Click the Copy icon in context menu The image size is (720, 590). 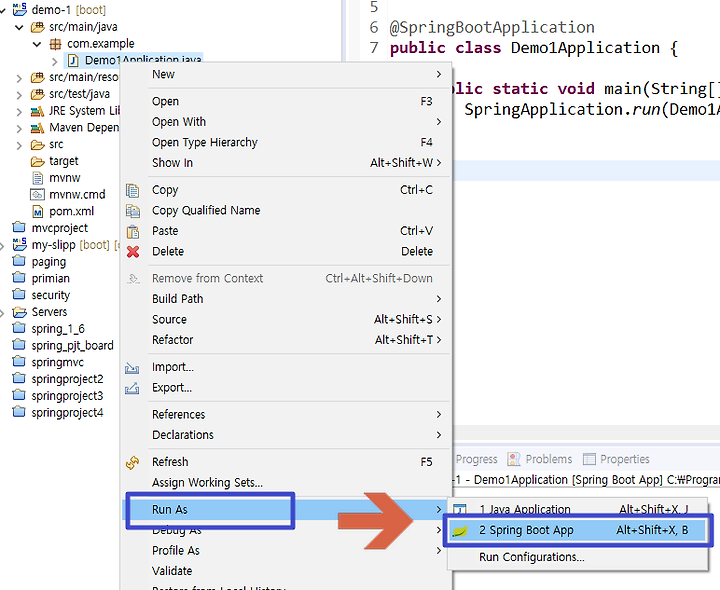coord(132,191)
